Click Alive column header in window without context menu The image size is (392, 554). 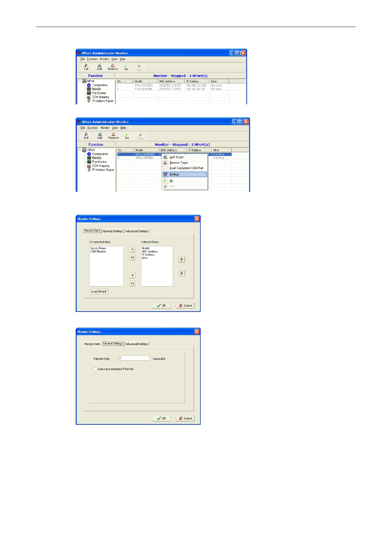coord(219,81)
